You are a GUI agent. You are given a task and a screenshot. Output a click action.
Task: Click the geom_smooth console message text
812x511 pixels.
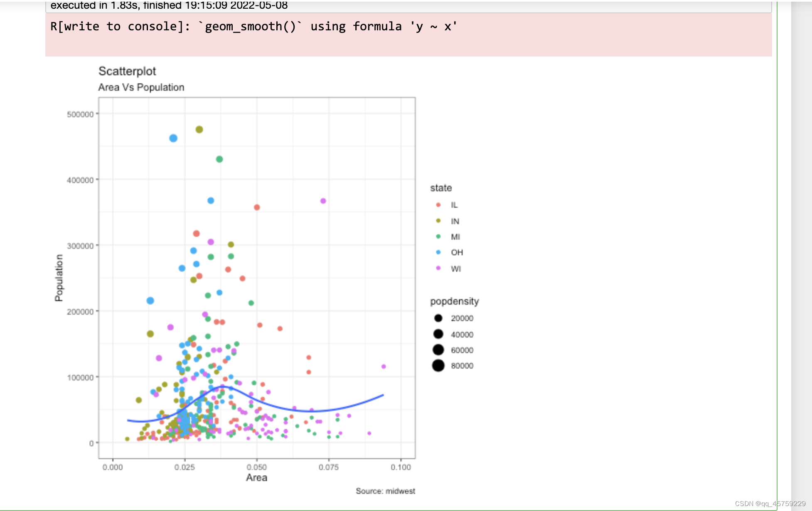[253, 27]
